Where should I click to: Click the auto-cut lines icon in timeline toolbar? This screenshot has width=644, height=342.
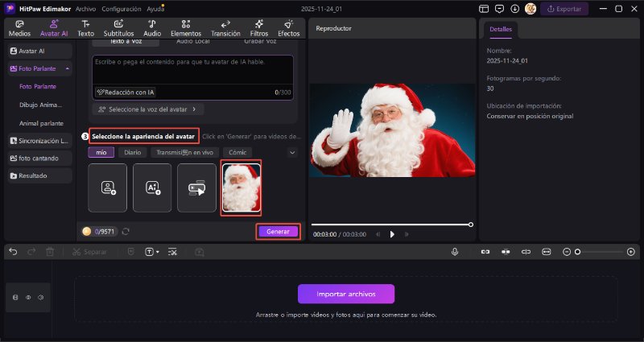pos(172,252)
